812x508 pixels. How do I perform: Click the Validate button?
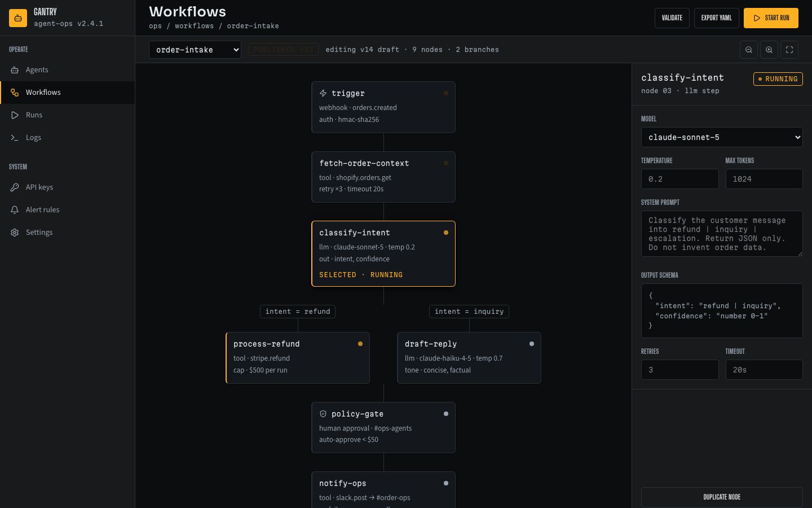click(672, 18)
